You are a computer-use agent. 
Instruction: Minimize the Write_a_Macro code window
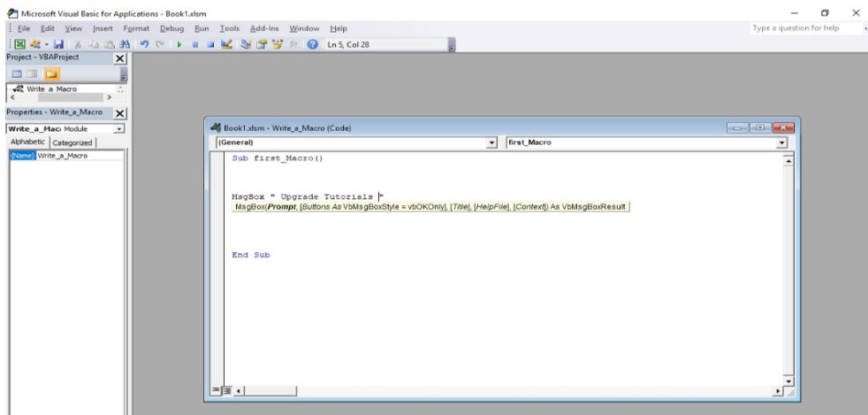point(737,128)
